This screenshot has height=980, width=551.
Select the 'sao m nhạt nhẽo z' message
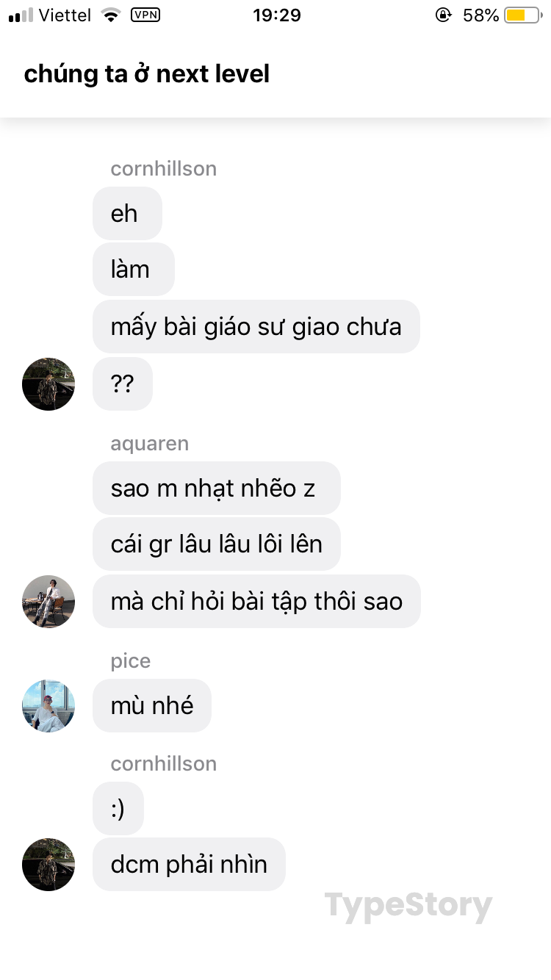(217, 489)
